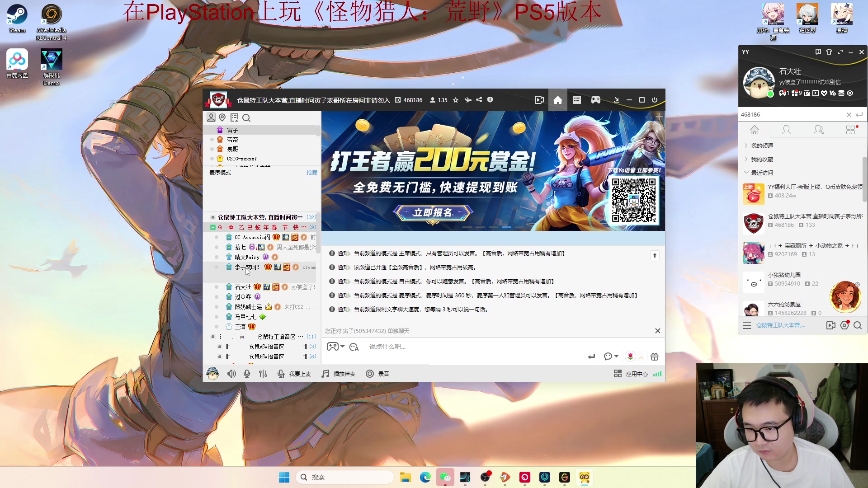Click the 抢麦 link in mic queue

[312, 173]
